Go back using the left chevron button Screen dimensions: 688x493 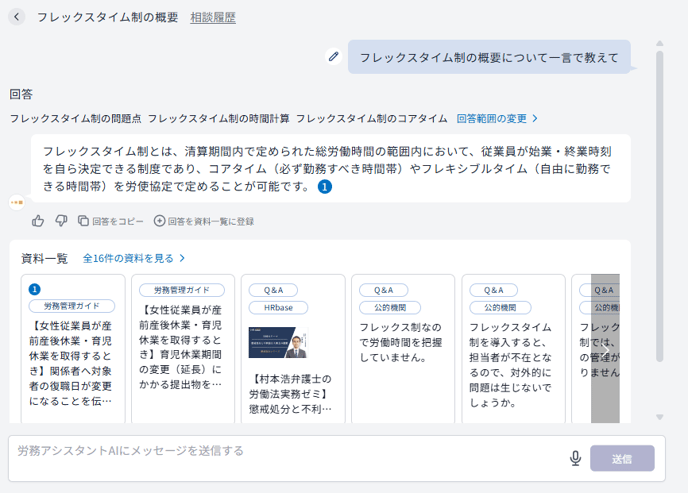[x=17, y=17]
